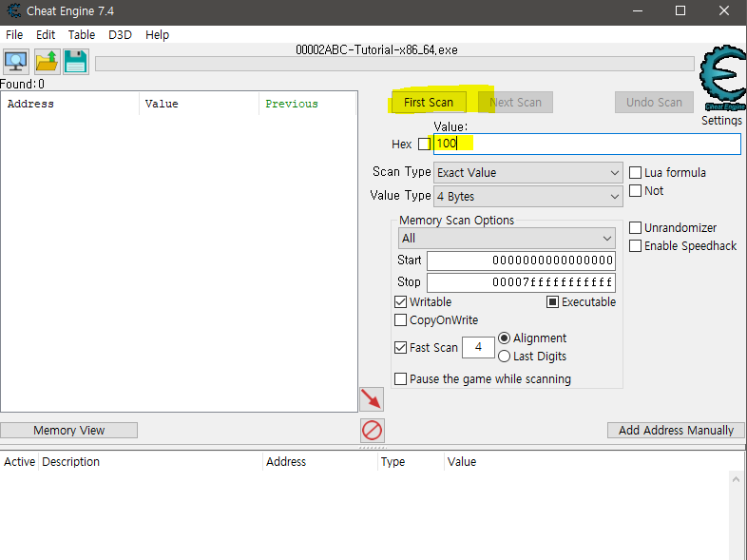747x560 pixels.
Task: Toggle the Not checkbox
Action: tap(636, 191)
